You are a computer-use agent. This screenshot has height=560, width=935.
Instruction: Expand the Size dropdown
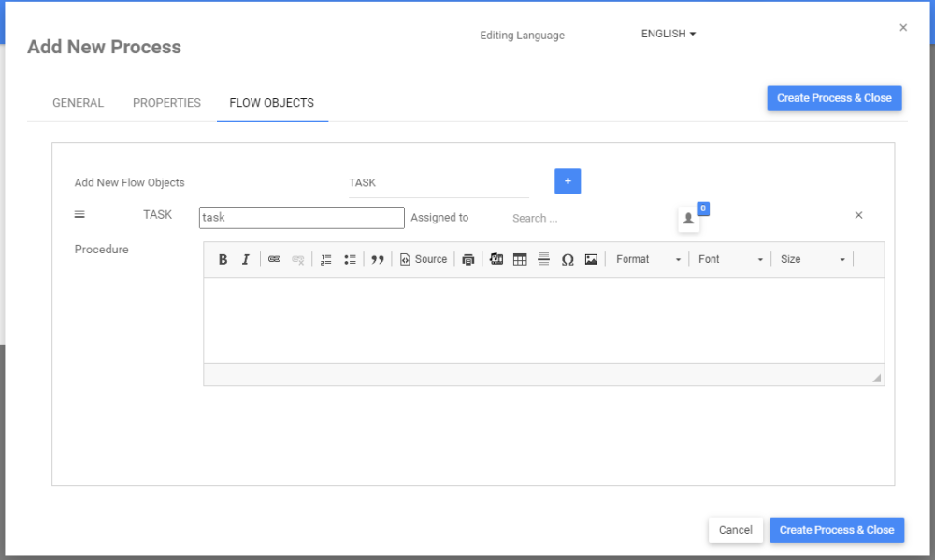813,260
